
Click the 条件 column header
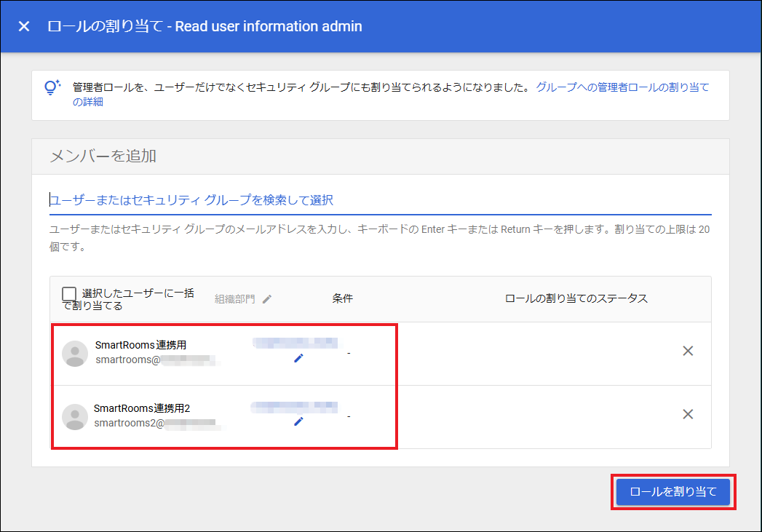[x=343, y=299]
